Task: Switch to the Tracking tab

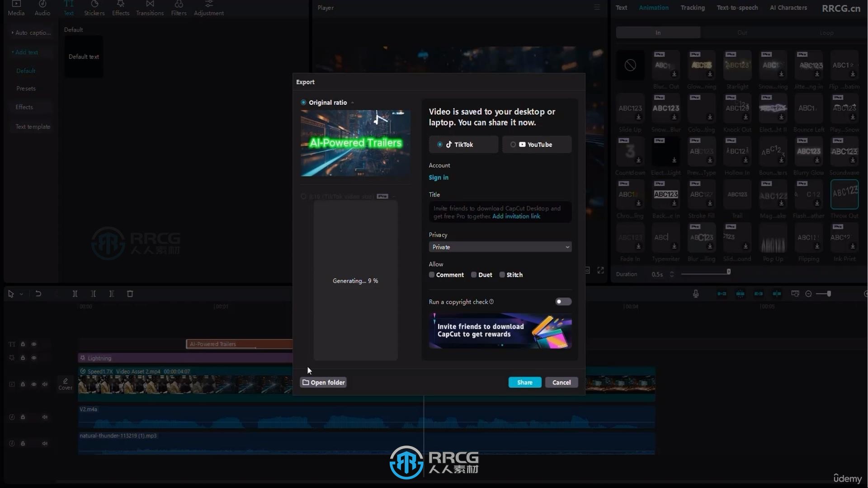Action: (693, 8)
